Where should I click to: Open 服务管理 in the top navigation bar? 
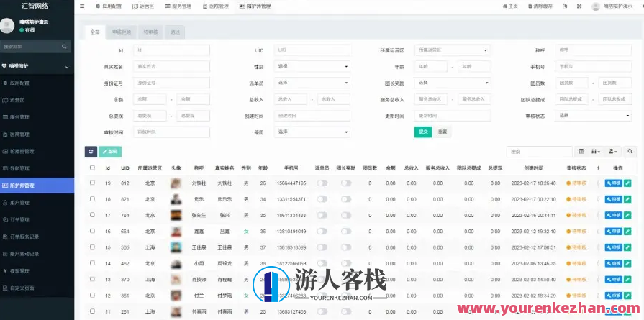click(178, 6)
